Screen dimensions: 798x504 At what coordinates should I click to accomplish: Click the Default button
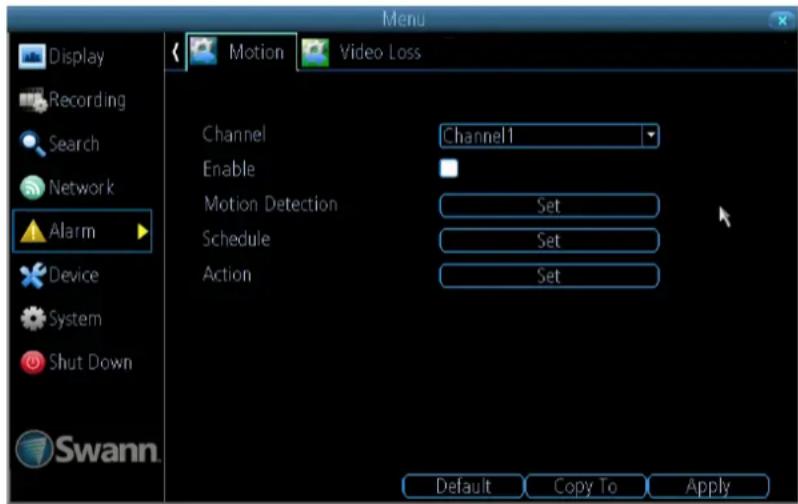pyautogui.click(x=463, y=486)
